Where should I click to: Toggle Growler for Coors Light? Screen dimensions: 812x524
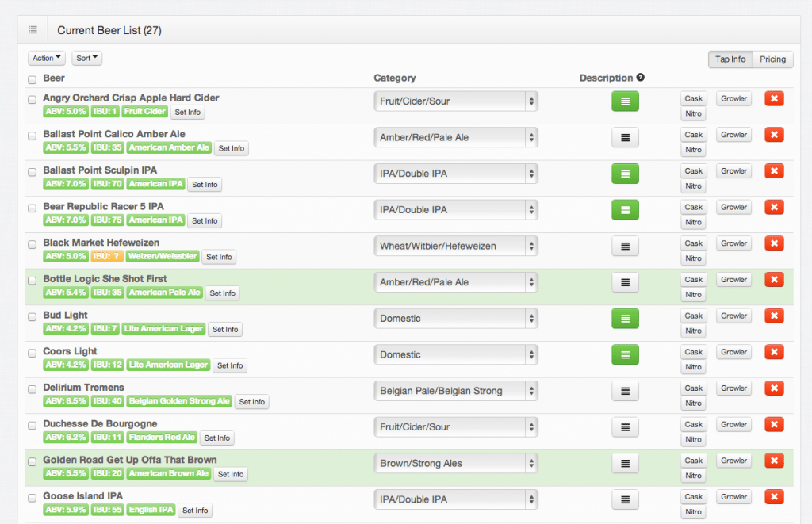point(733,352)
